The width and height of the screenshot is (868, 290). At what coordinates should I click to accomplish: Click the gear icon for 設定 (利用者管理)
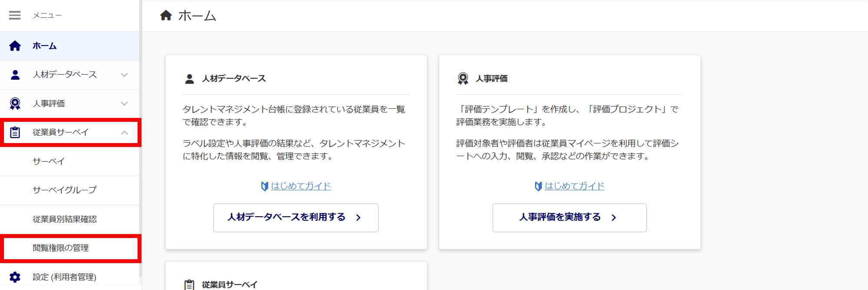(15, 277)
